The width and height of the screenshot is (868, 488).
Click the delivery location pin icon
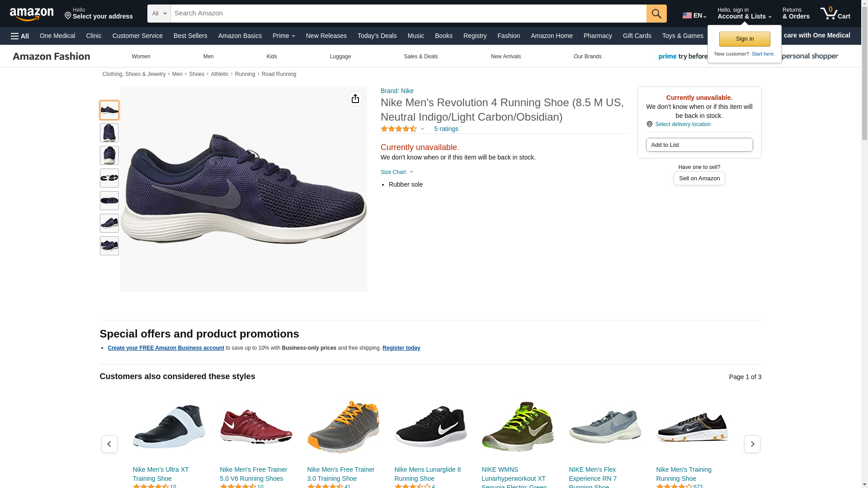click(649, 124)
